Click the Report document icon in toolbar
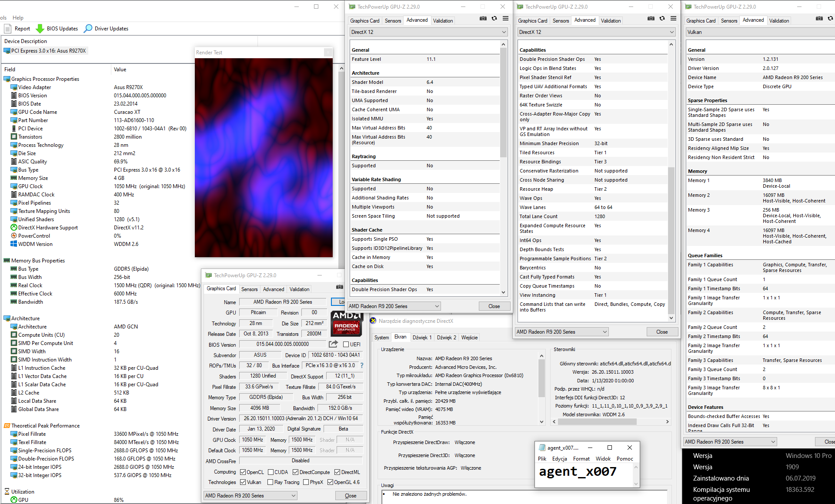 point(7,29)
